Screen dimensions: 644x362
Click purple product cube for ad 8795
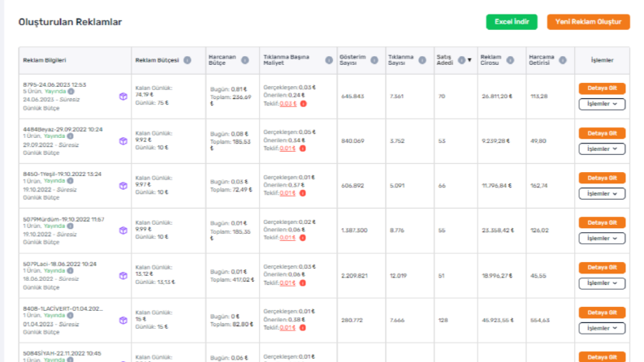pyautogui.click(x=123, y=97)
